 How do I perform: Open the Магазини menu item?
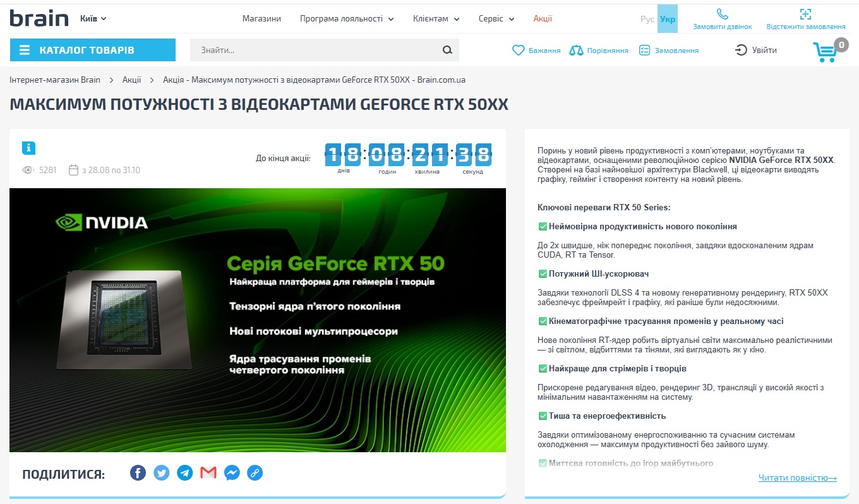pos(261,19)
